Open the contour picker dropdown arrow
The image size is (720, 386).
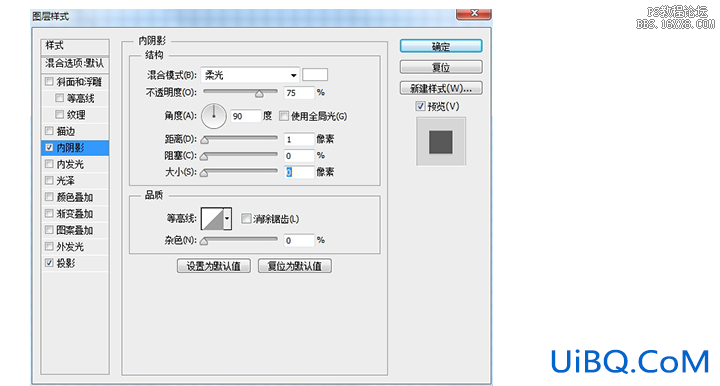click(227, 218)
